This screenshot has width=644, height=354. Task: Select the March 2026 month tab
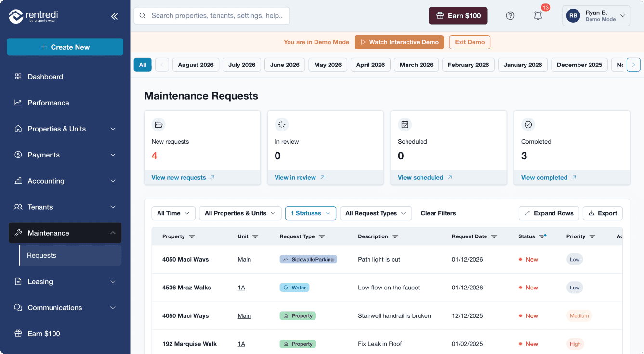pos(417,65)
